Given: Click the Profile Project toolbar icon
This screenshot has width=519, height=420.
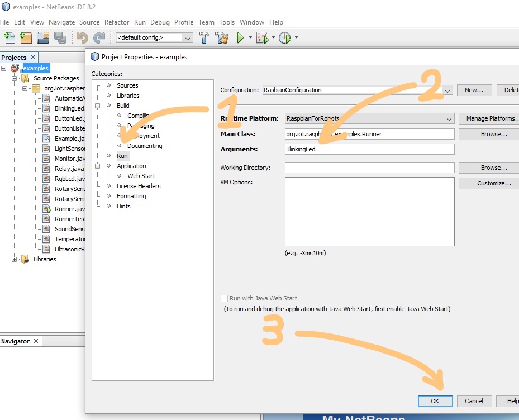Looking at the screenshot, I should [285, 38].
